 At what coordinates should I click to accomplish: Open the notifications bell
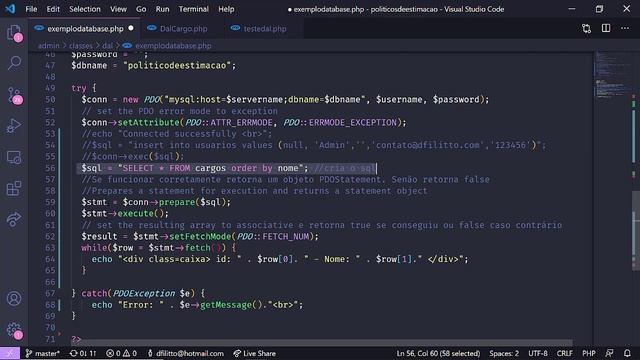point(627,353)
